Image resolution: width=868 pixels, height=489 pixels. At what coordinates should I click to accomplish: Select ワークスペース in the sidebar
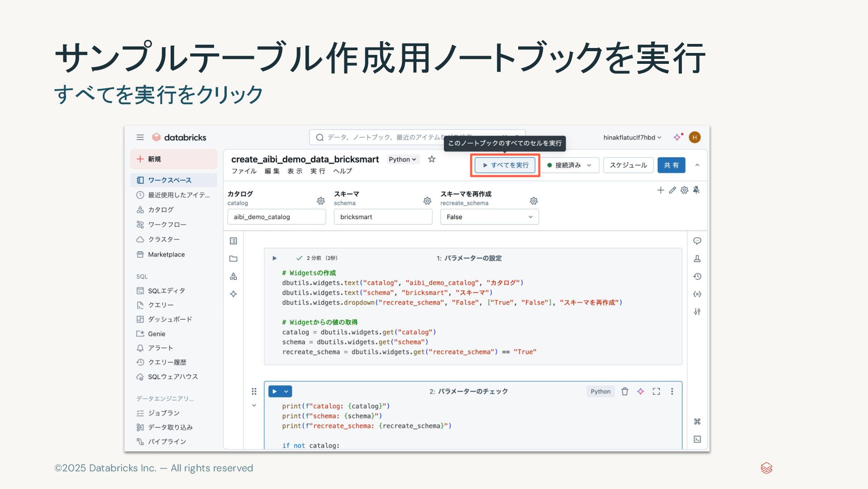click(174, 180)
